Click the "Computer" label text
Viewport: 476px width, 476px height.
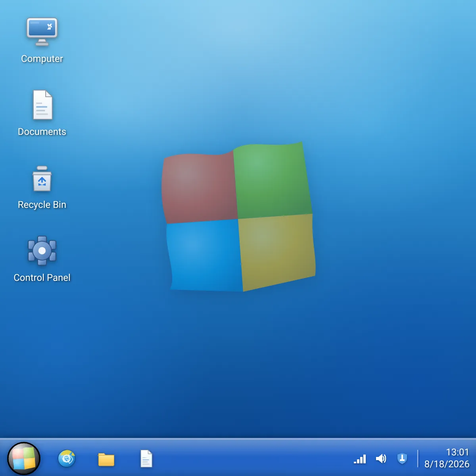point(42,59)
